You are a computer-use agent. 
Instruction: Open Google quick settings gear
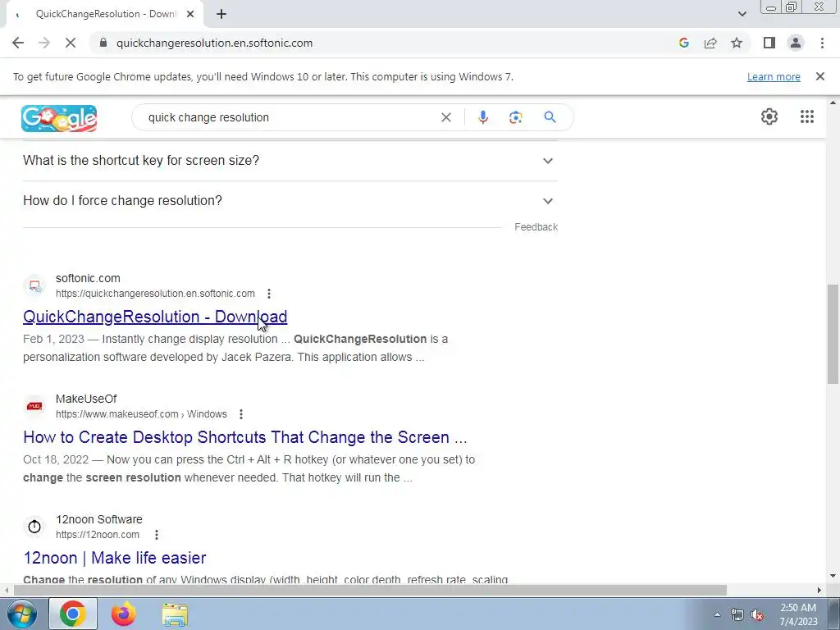click(769, 116)
